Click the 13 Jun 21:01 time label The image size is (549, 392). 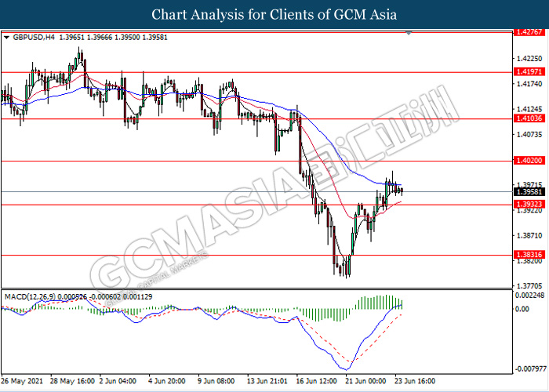[268, 381]
